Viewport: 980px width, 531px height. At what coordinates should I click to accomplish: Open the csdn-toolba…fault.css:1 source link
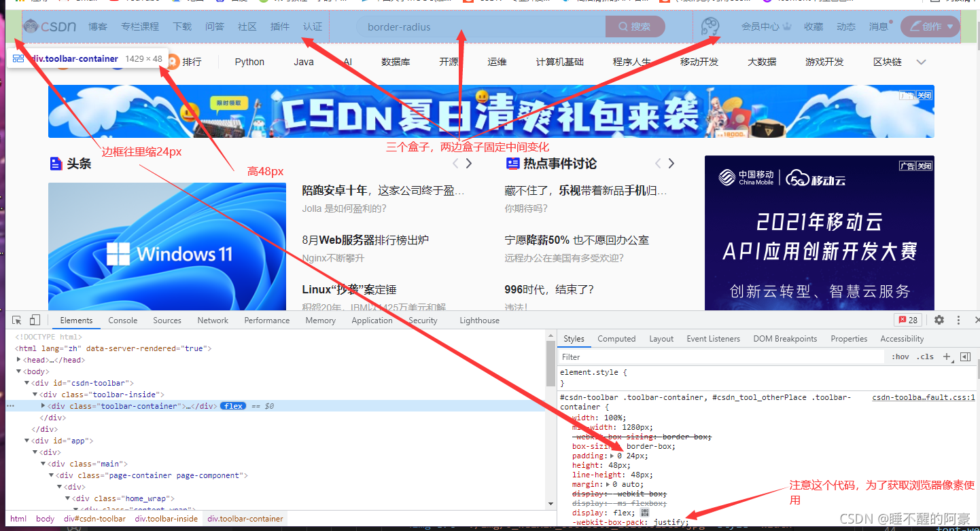924,397
